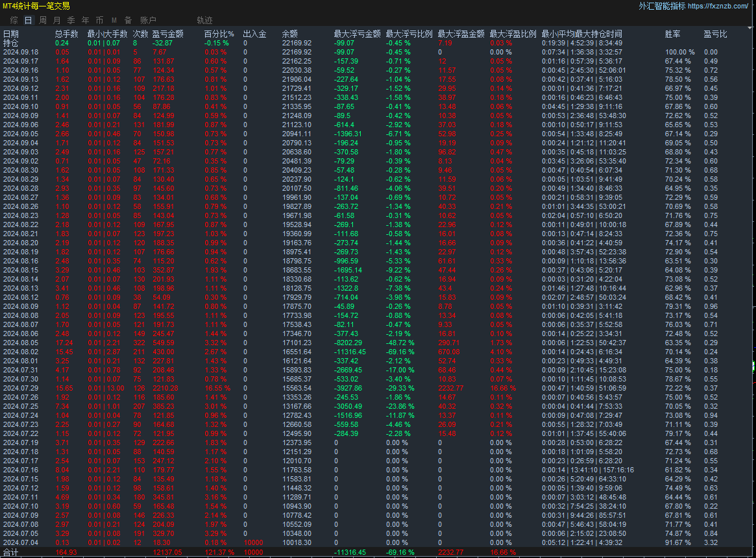Viewport: 756px width, 558px height.
Task: Select the 持仓 open positions row label
Action: click(10, 43)
